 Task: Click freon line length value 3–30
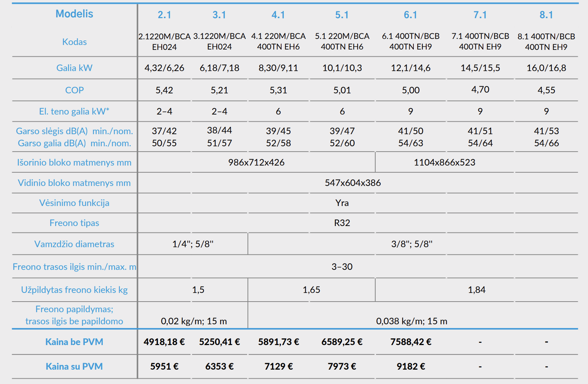coord(342,267)
